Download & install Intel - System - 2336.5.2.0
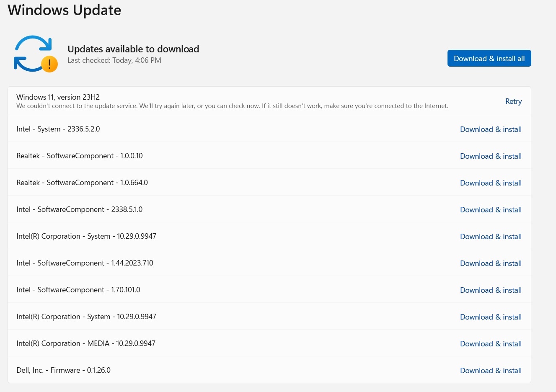 pos(491,129)
